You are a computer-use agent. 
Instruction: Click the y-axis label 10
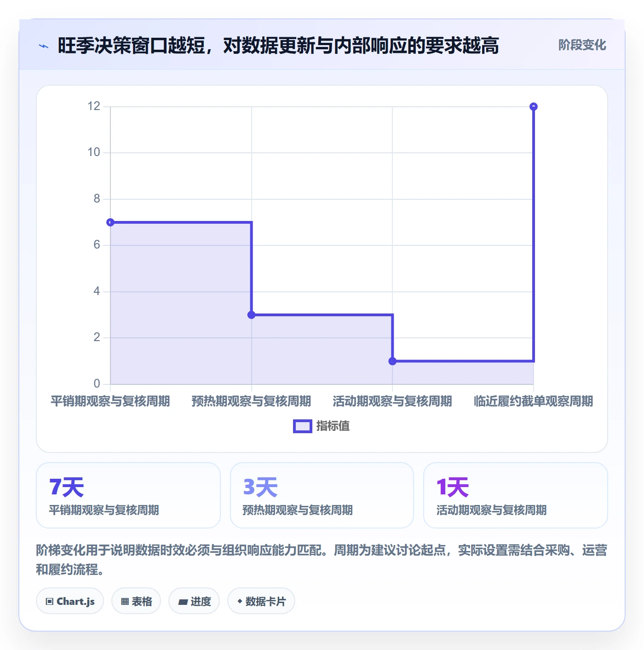tap(94, 152)
